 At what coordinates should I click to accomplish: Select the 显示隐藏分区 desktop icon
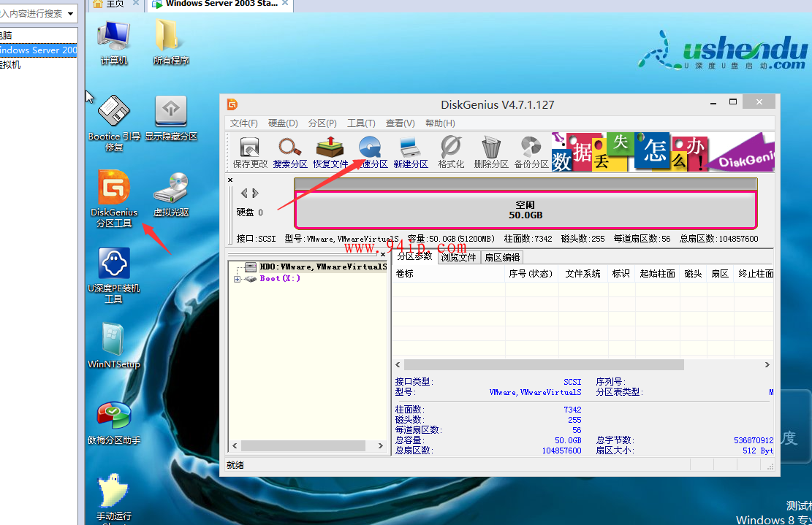pyautogui.click(x=171, y=118)
